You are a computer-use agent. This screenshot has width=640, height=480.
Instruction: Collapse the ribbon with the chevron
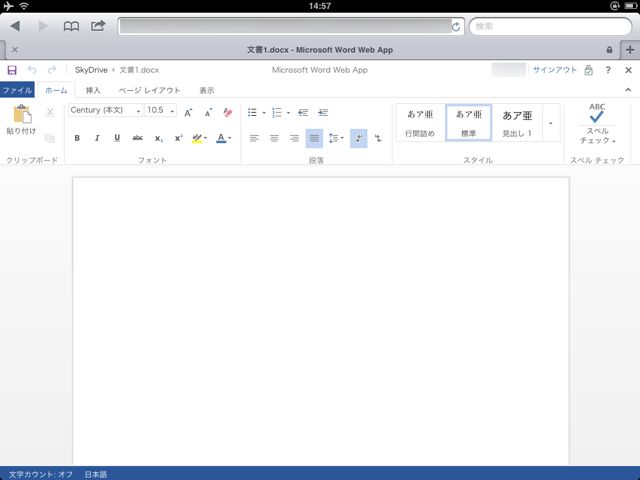coord(628,89)
